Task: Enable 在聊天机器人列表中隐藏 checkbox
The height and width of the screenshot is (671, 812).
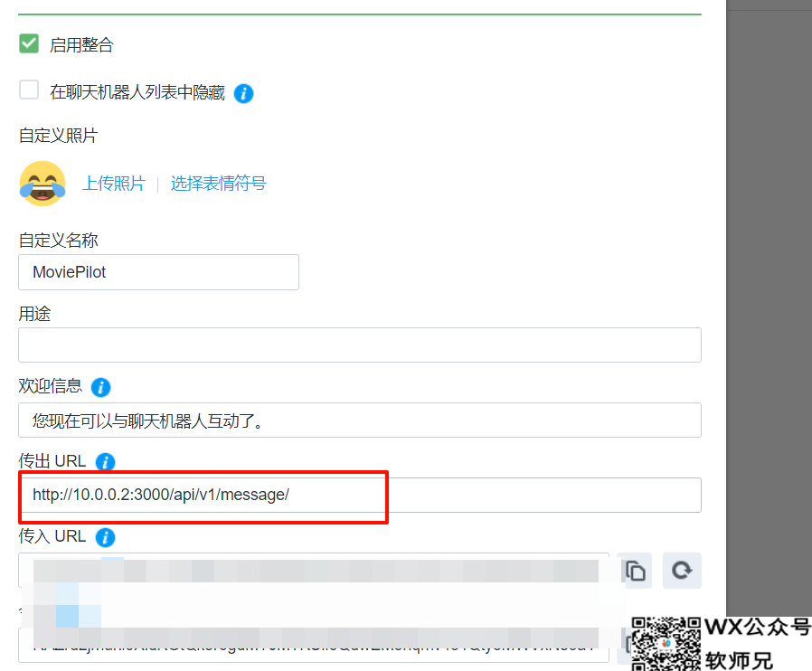Action: click(x=29, y=90)
